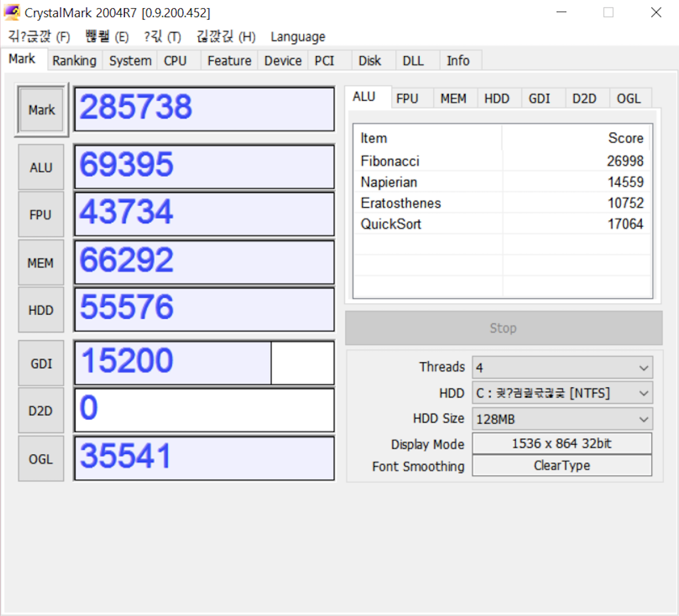The width and height of the screenshot is (679, 616).
Task: Select the Eratosthenes row in results list
Action: [502, 203]
